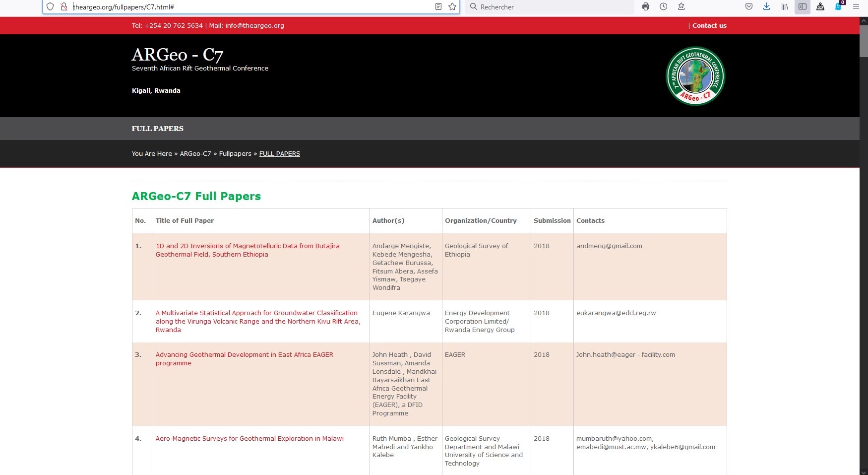Image resolution: width=868 pixels, height=475 pixels.
Task: Click the row number 3. cell
Action: click(x=138, y=355)
